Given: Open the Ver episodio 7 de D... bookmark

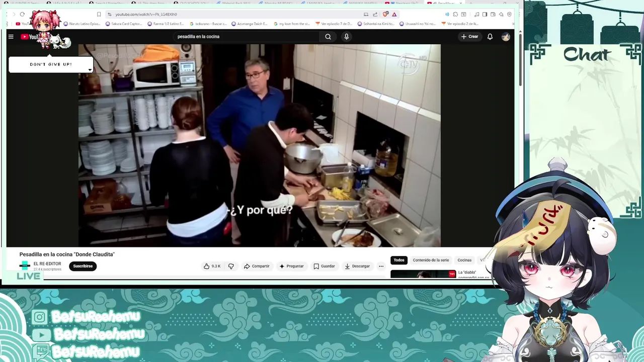Looking at the screenshot, I should pos(334,24).
